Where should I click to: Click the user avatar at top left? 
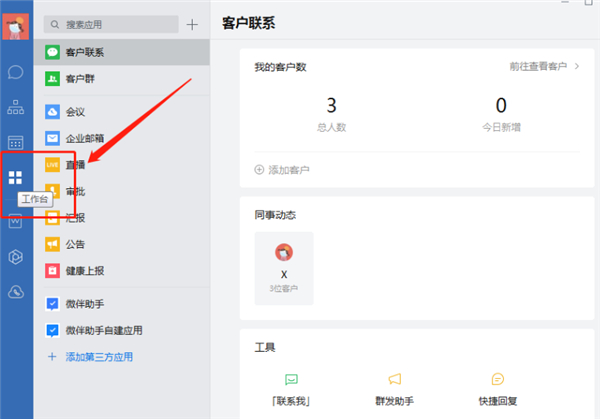15,24
